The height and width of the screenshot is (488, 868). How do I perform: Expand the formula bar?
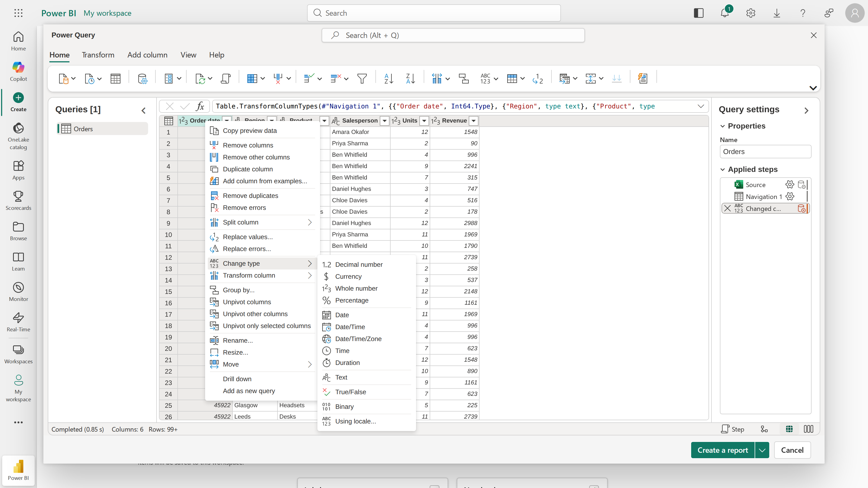pos(701,107)
